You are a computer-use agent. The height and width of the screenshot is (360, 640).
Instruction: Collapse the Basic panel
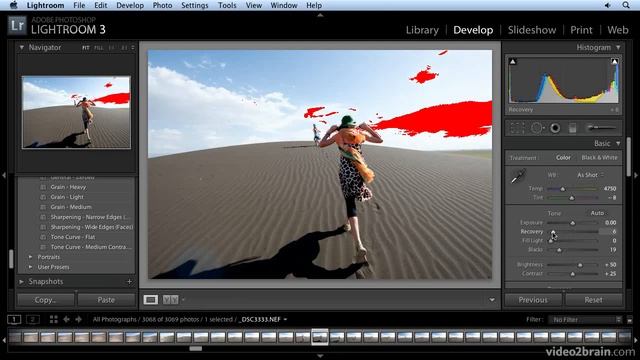(618, 144)
